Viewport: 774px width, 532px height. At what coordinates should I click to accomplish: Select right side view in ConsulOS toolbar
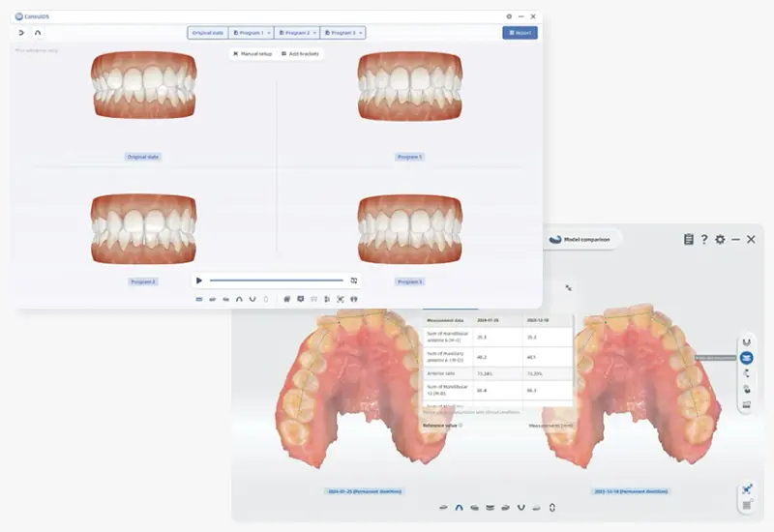[212, 299]
